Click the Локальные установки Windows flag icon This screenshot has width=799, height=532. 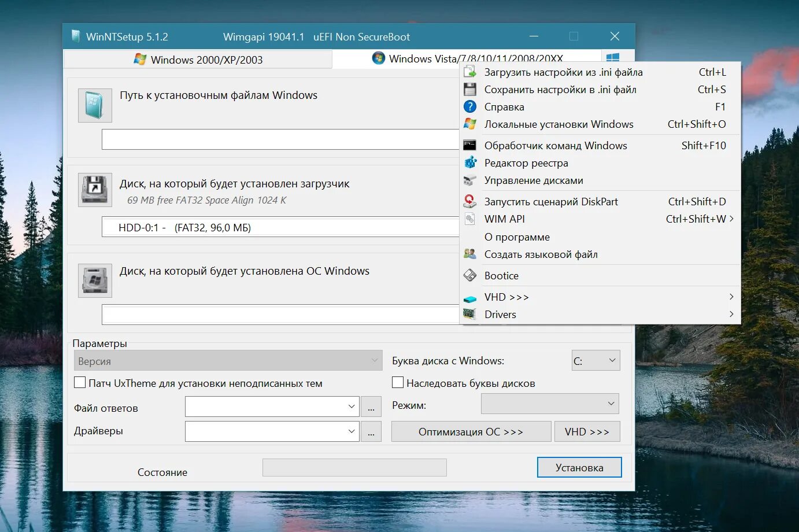(x=470, y=124)
